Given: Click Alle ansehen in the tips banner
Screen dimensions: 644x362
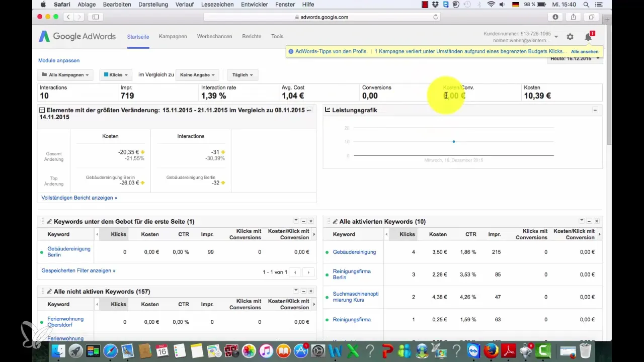Looking at the screenshot, I should (585, 51).
